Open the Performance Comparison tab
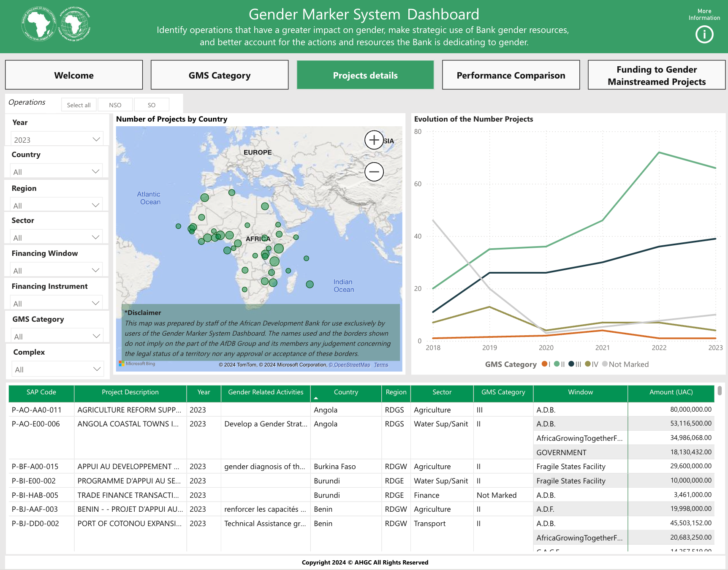This screenshot has width=728, height=570. coord(511,75)
